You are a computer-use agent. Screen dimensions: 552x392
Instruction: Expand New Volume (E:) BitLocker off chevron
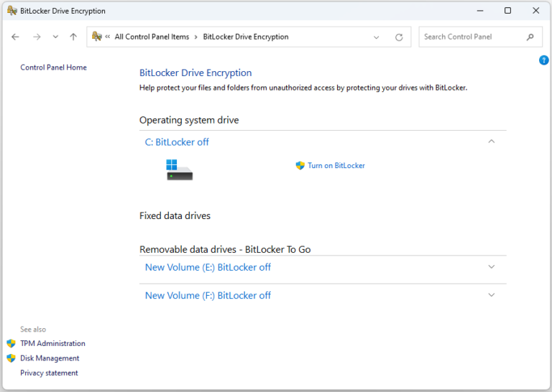(492, 267)
